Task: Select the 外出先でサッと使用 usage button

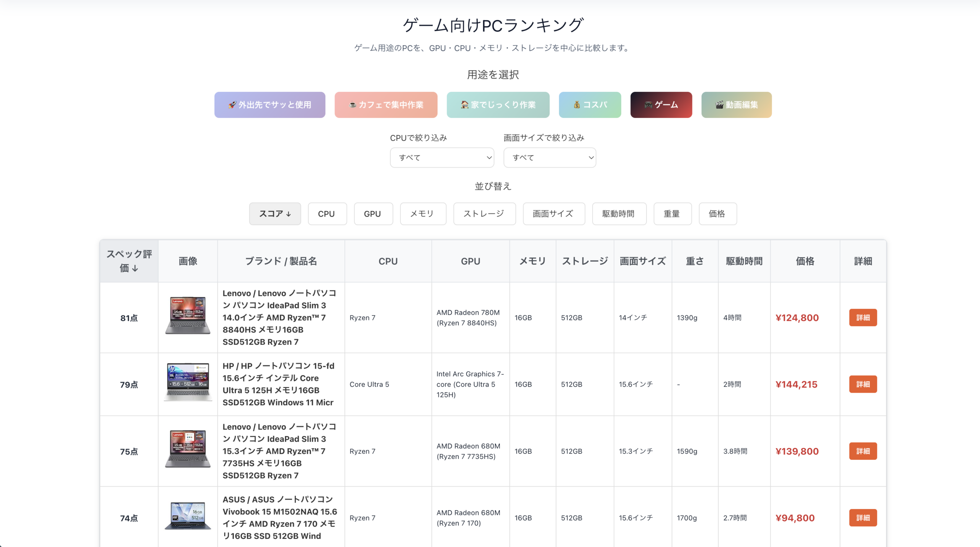Action: (x=269, y=105)
